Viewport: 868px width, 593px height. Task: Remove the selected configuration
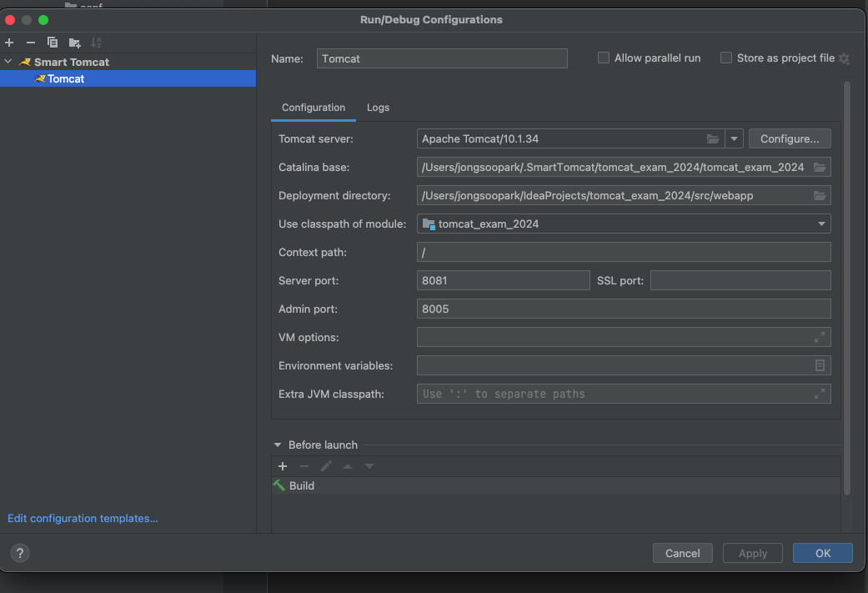(31, 43)
